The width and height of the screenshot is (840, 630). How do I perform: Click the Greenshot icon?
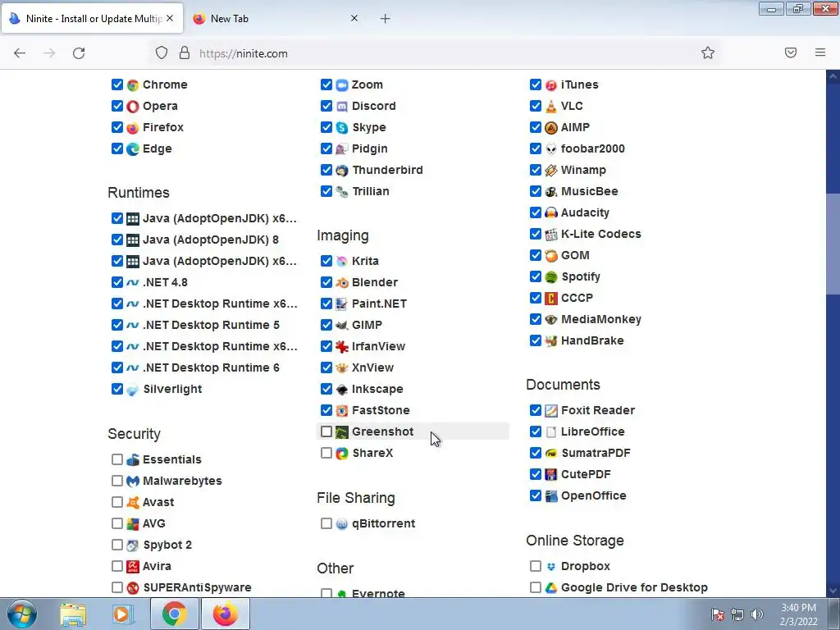tap(342, 431)
